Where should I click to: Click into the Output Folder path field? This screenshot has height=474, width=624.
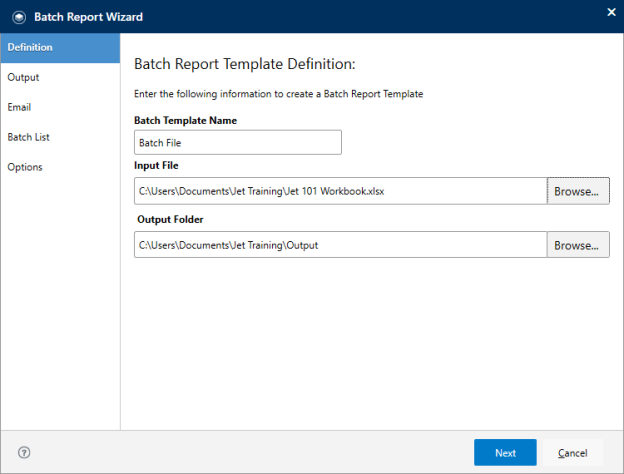coord(340,245)
